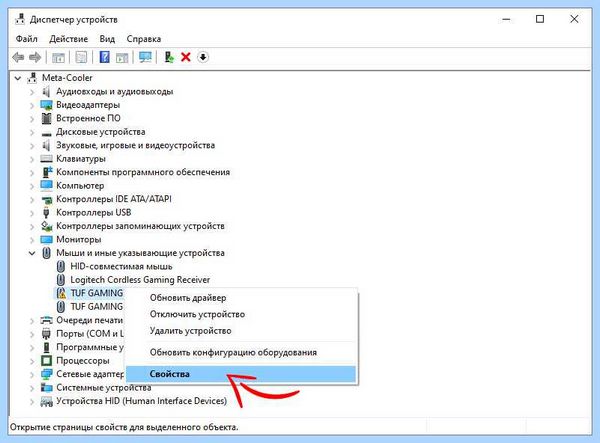The height and width of the screenshot is (443, 600).
Task: Click the action pane toolbar icon after Help
Action: (x=122, y=58)
